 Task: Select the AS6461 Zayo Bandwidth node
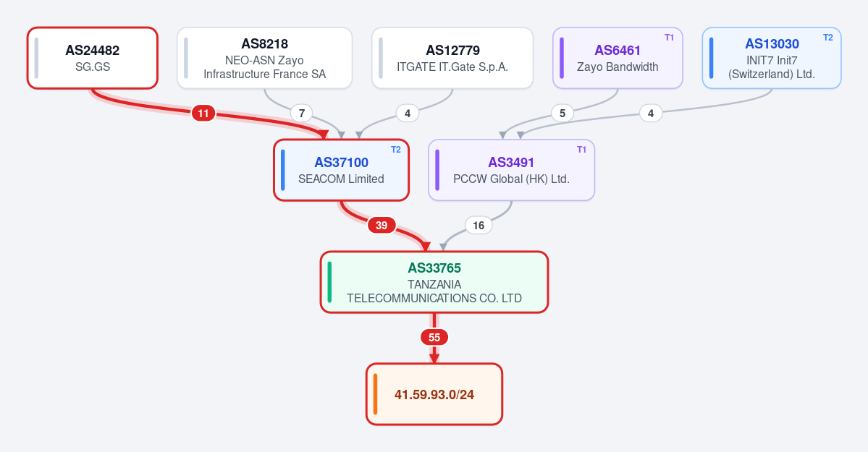coord(618,58)
